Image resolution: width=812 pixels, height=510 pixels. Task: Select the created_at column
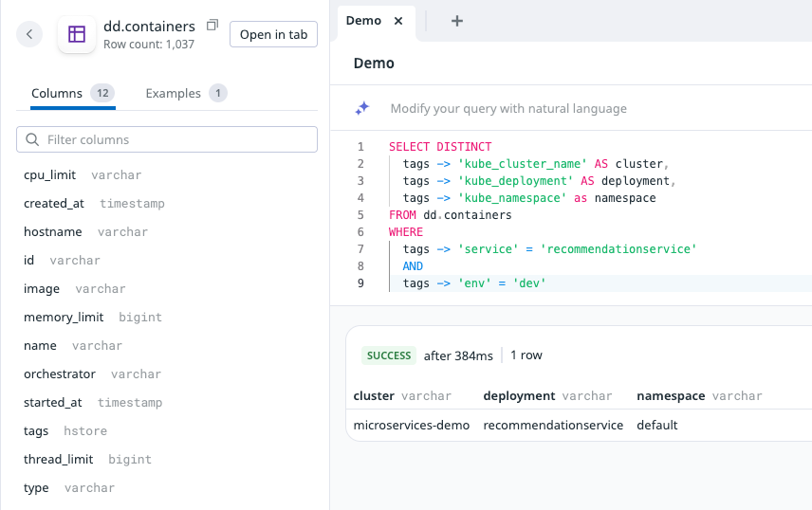pos(54,204)
